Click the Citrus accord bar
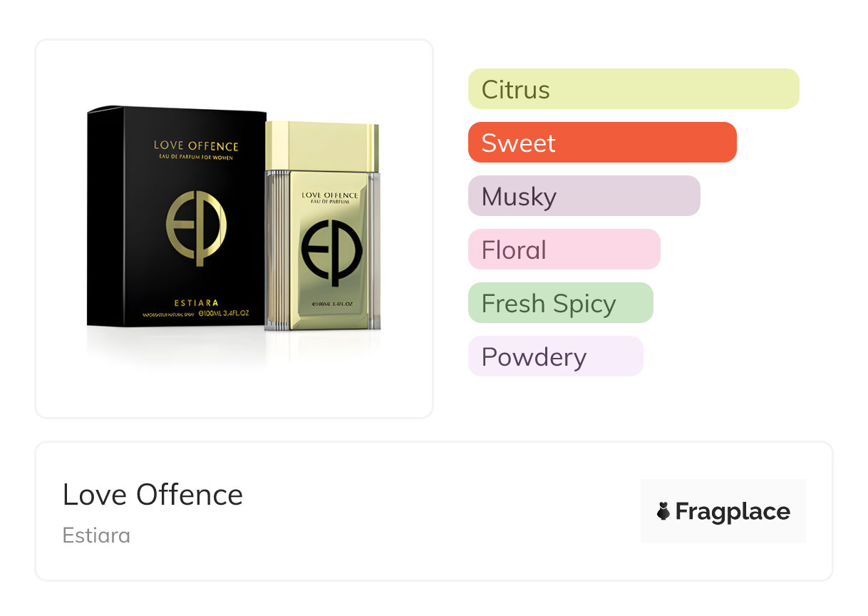 (x=633, y=89)
